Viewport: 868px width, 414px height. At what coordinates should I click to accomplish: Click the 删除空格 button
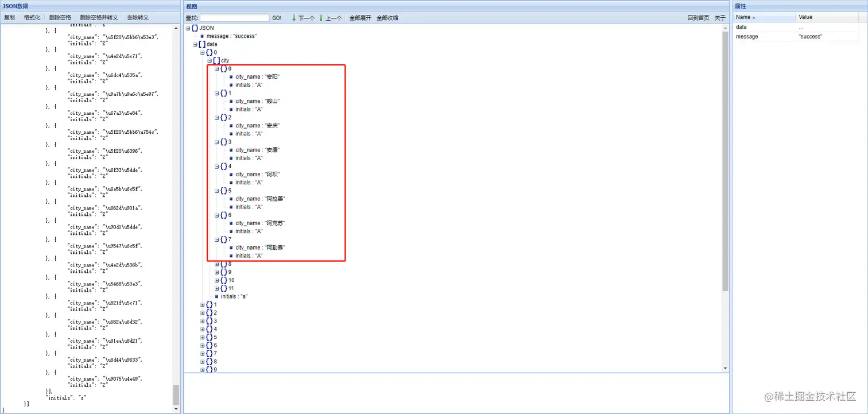[60, 18]
